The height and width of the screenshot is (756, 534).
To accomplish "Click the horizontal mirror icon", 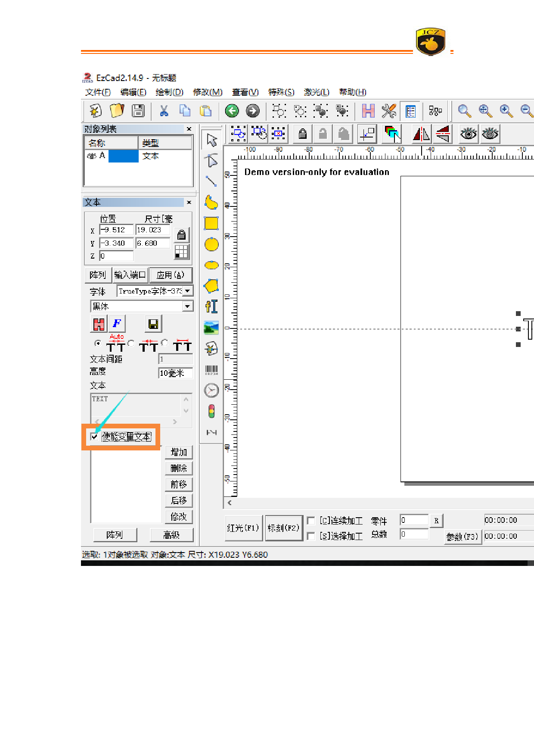I will click(421, 134).
